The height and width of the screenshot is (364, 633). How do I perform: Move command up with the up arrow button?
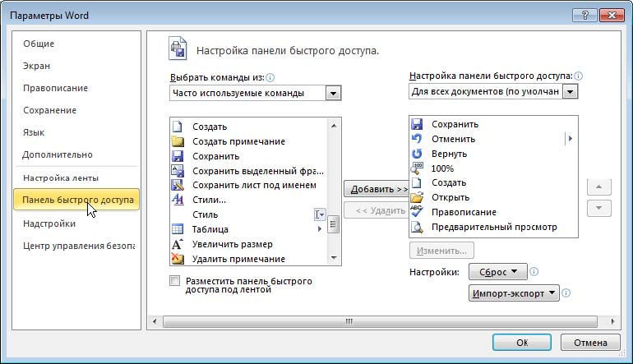point(598,187)
